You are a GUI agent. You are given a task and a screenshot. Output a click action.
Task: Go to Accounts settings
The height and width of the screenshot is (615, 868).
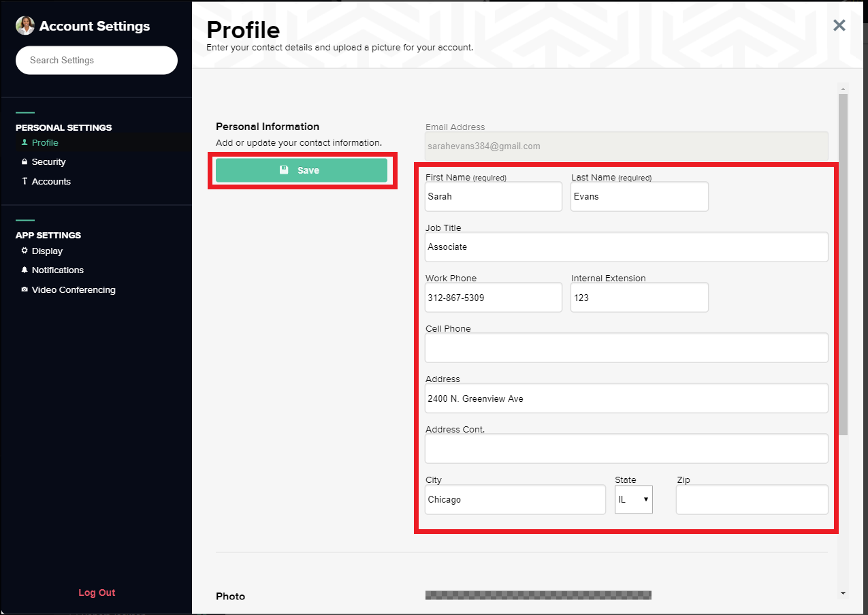[51, 181]
